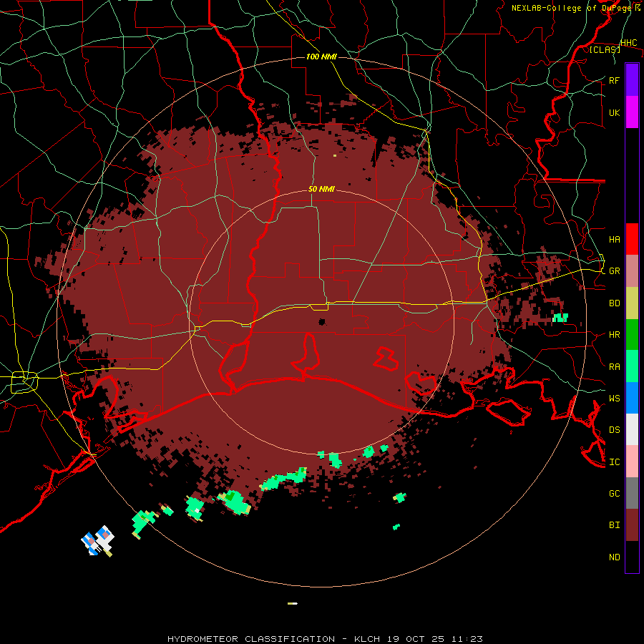Click the IC light pink legend swatch
The width and height of the screenshot is (644, 644).
coord(632,462)
